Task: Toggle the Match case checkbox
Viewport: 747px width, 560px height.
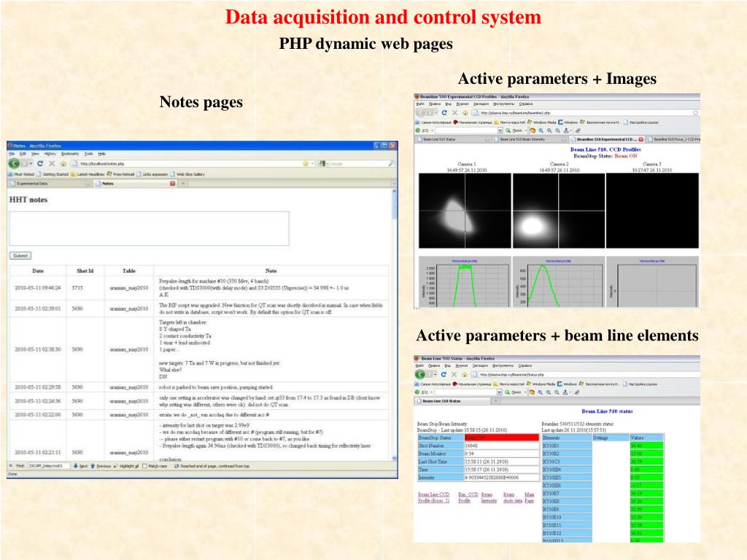Action: (145, 466)
